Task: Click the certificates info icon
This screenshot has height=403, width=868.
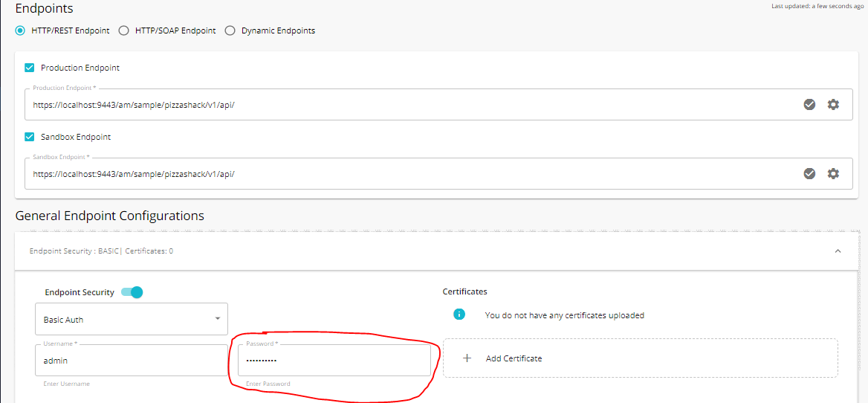Action: coord(459,315)
